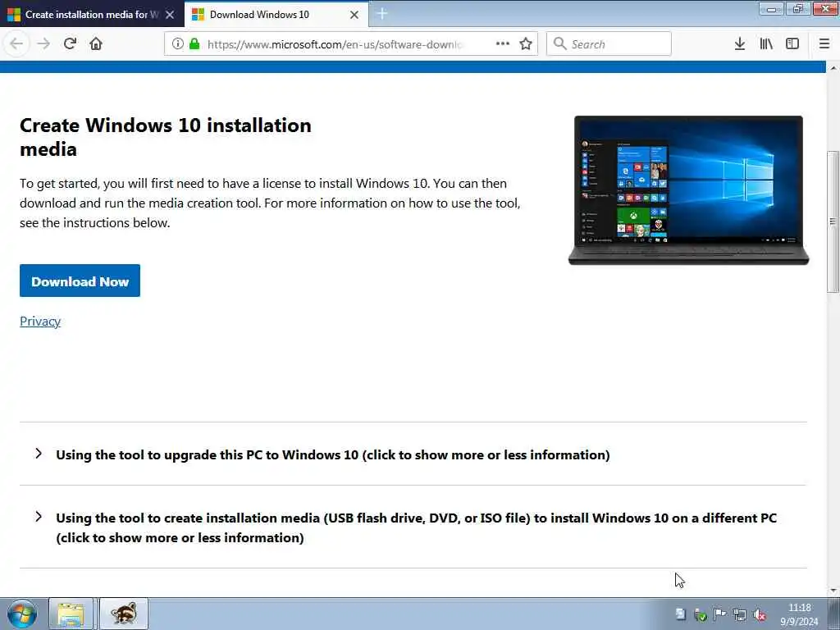Click the green padlock security icon
840x630 pixels.
[194, 44]
